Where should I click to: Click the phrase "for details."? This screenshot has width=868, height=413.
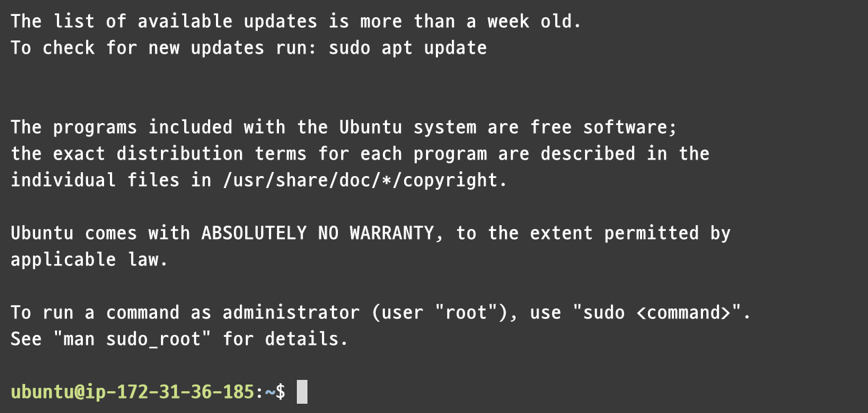286,339
